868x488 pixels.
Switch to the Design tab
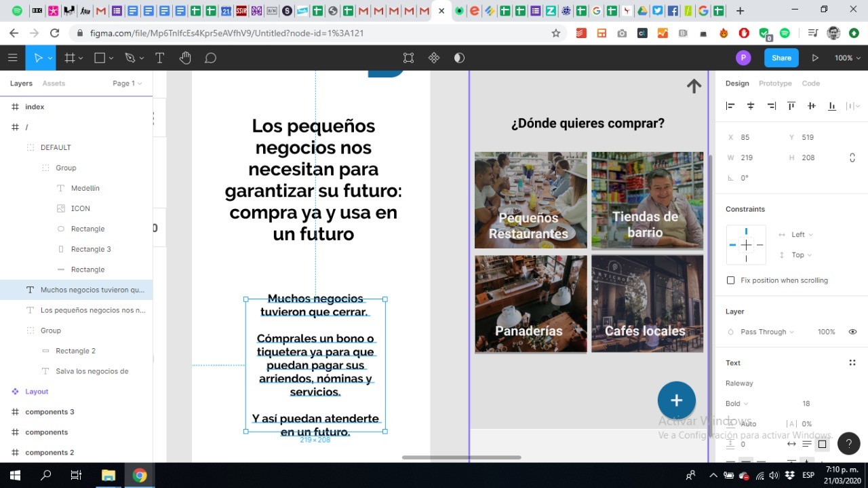737,83
